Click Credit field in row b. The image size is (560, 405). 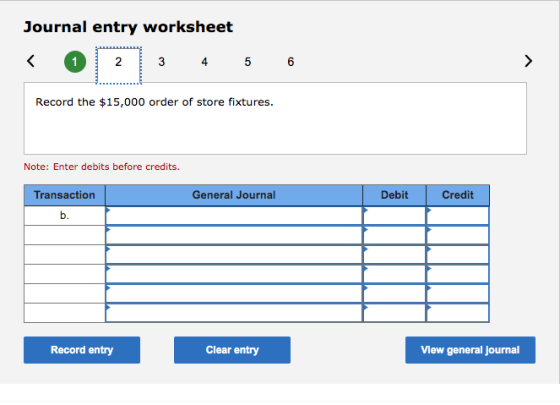click(x=458, y=216)
